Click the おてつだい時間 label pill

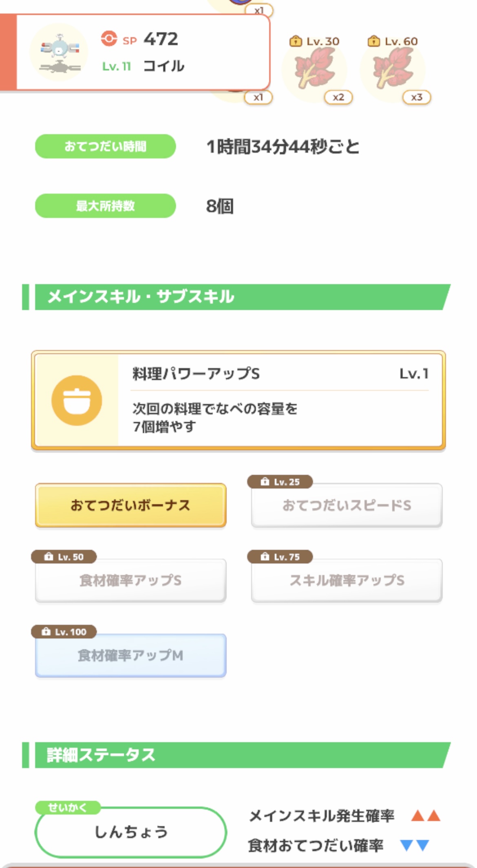pos(105,146)
